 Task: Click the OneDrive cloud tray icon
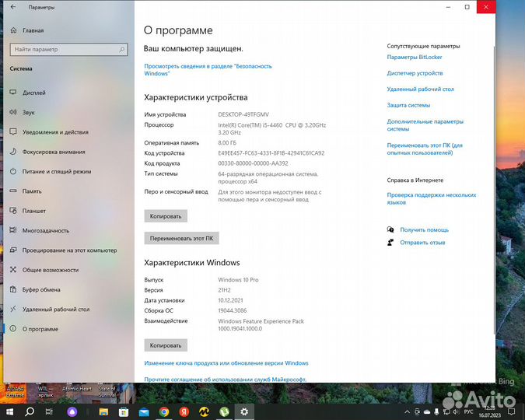pos(427,411)
